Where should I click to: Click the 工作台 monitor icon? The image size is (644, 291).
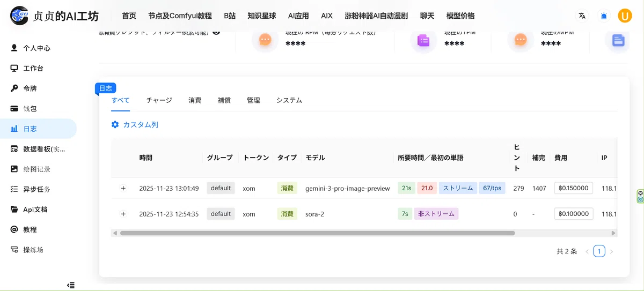14,68
